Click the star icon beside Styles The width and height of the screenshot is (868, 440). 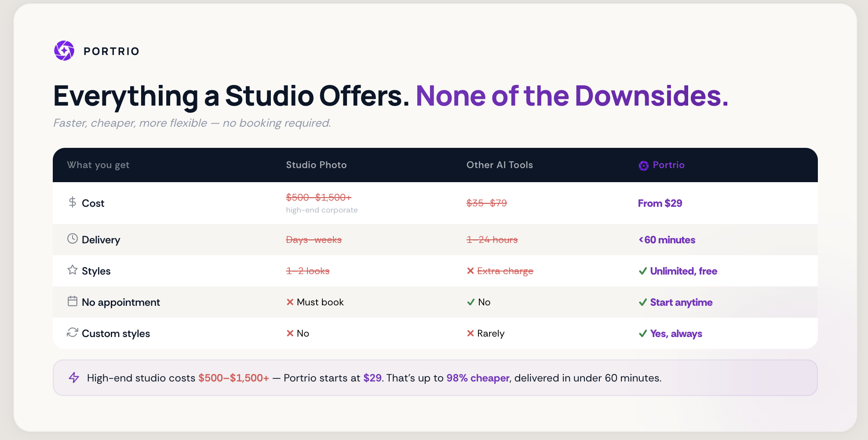tap(73, 270)
